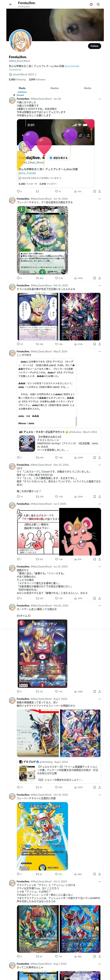The width and height of the screenshot is (110, 980).
Task: Click the refresh-style icon beside search
Action: point(91,5)
